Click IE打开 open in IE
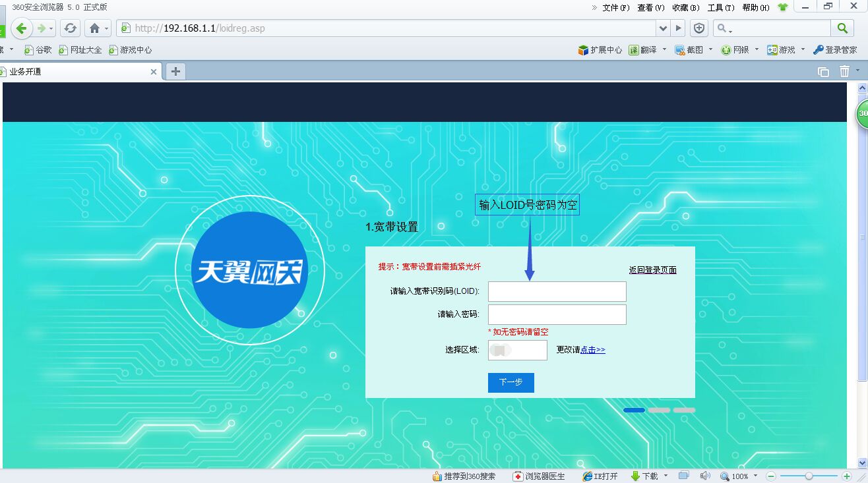Viewport: 868px width, 483px height. (600, 476)
